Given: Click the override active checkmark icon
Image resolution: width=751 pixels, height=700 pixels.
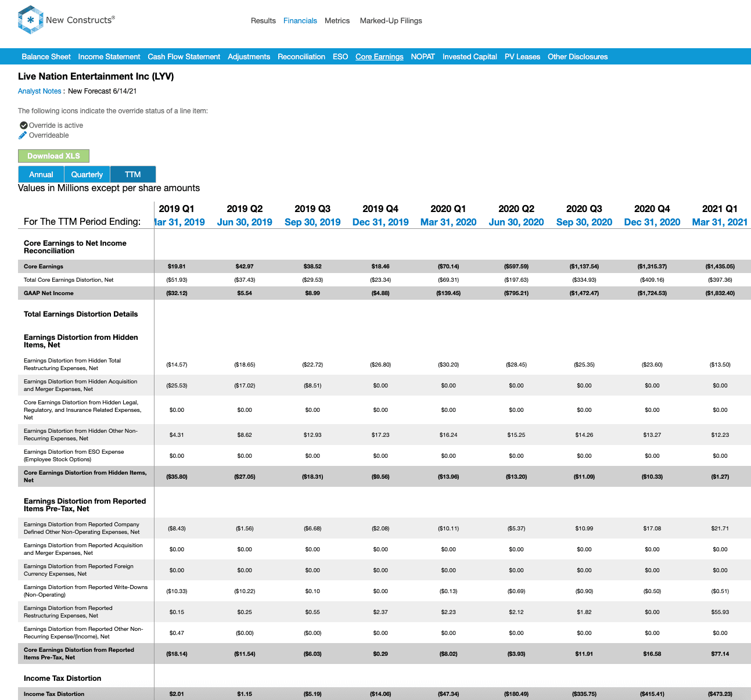Looking at the screenshot, I should pyautogui.click(x=23, y=125).
